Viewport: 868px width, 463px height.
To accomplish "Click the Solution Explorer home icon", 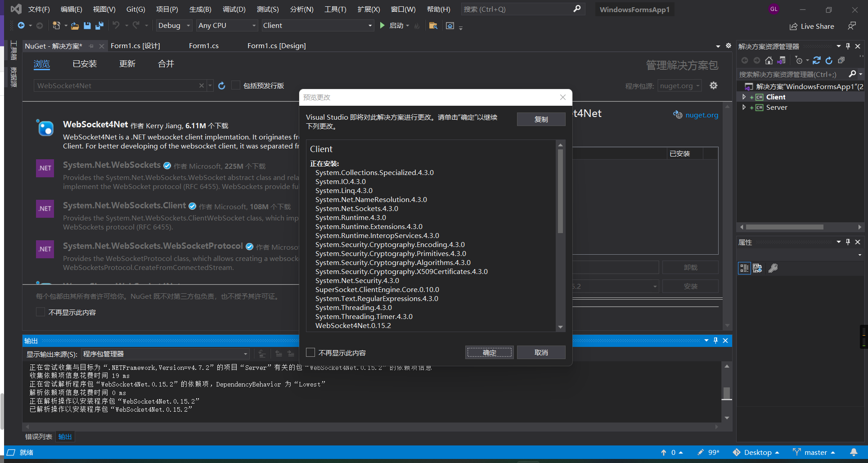I will pos(769,60).
